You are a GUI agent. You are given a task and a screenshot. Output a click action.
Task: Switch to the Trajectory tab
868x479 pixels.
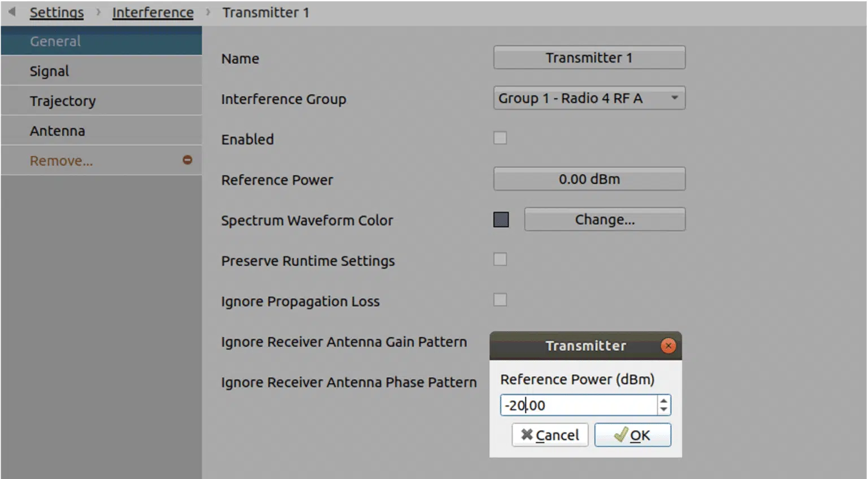pyautogui.click(x=63, y=101)
